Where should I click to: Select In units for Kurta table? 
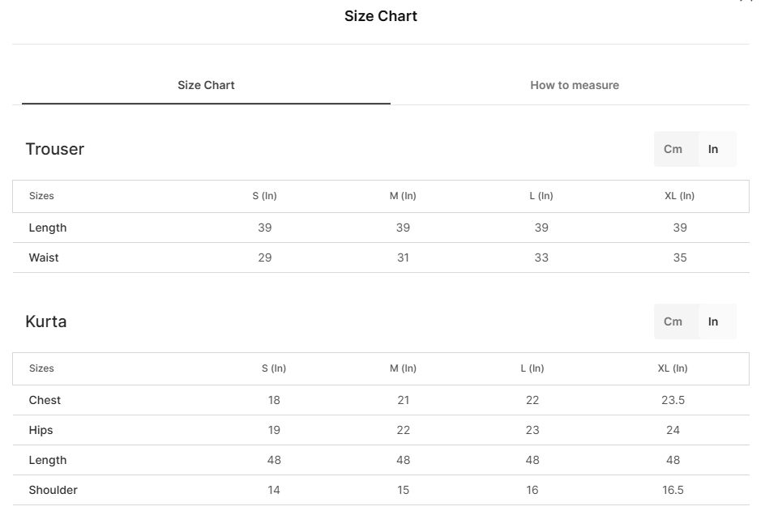[x=713, y=321]
